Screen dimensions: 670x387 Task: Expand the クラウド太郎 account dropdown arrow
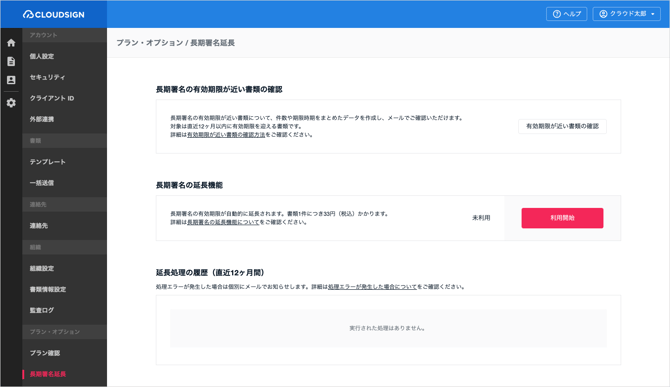(653, 14)
